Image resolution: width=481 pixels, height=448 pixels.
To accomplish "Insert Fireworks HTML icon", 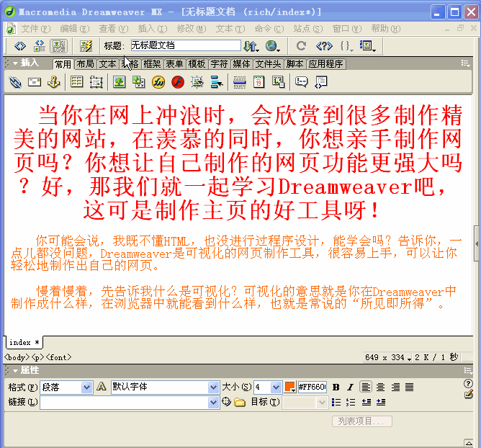I will [158, 82].
